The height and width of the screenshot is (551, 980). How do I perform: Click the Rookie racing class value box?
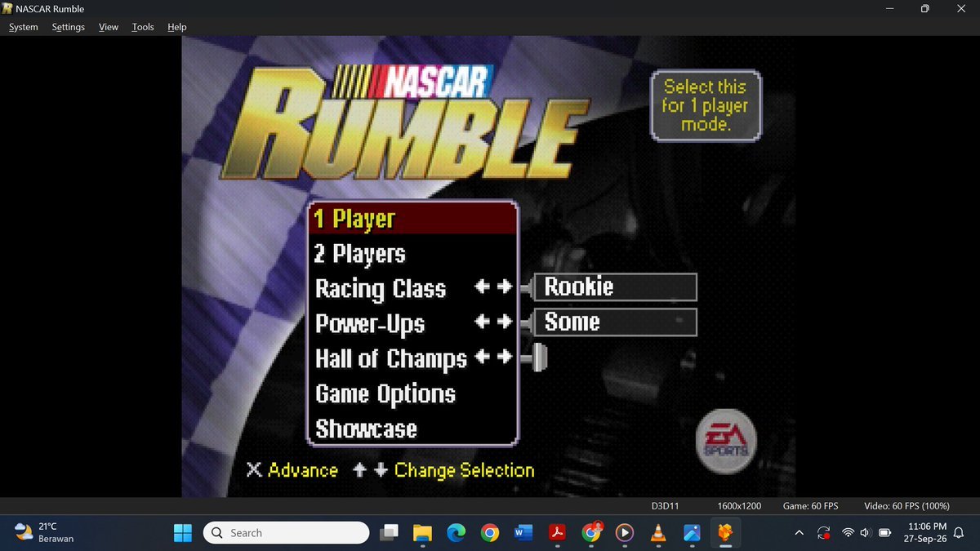[614, 287]
